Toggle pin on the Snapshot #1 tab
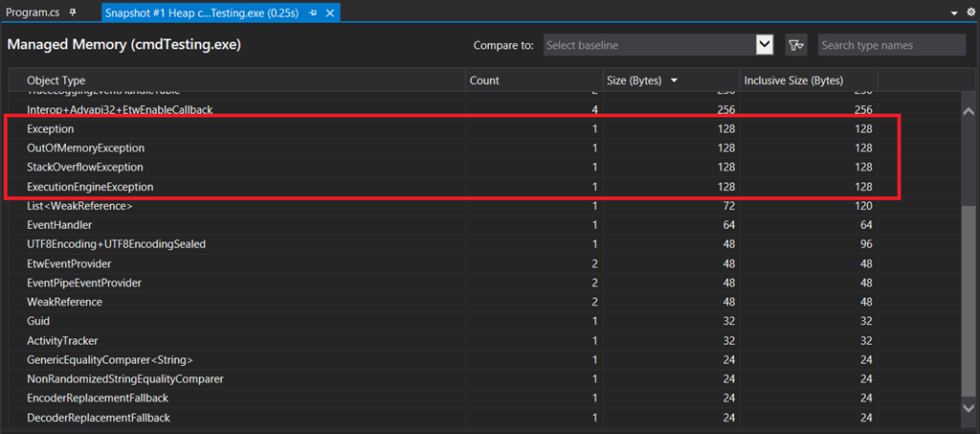980x434 pixels. point(313,12)
